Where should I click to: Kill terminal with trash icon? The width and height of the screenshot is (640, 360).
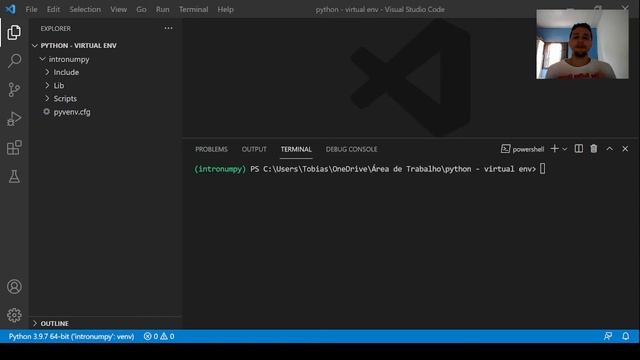[x=593, y=149]
